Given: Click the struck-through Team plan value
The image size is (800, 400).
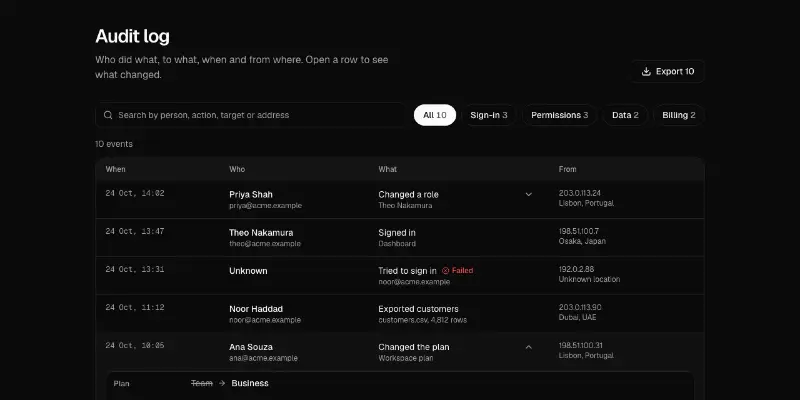Looking at the screenshot, I should tap(202, 383).
